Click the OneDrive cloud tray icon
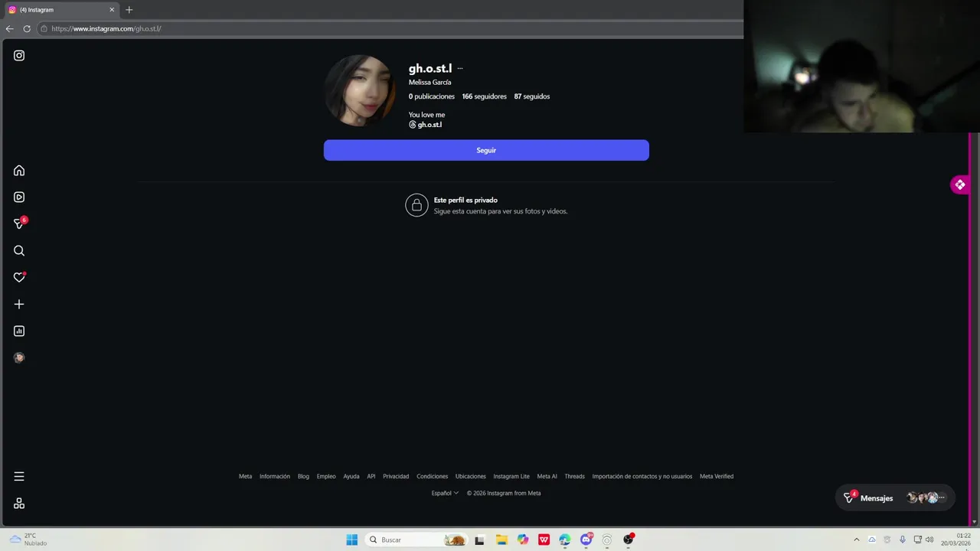Image resolution: width=980 pixels, height=551 pixels. 872,540
